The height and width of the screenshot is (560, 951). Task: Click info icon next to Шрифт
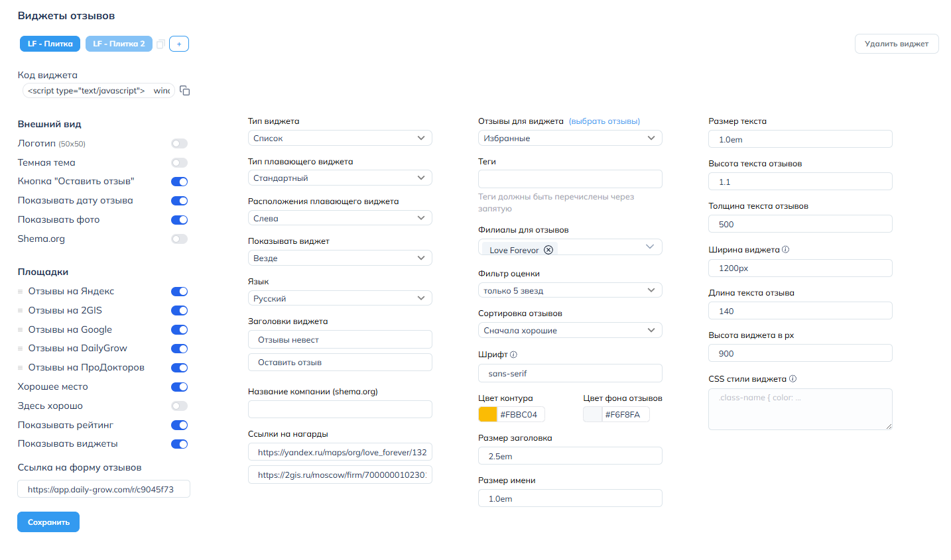[514, 355]
